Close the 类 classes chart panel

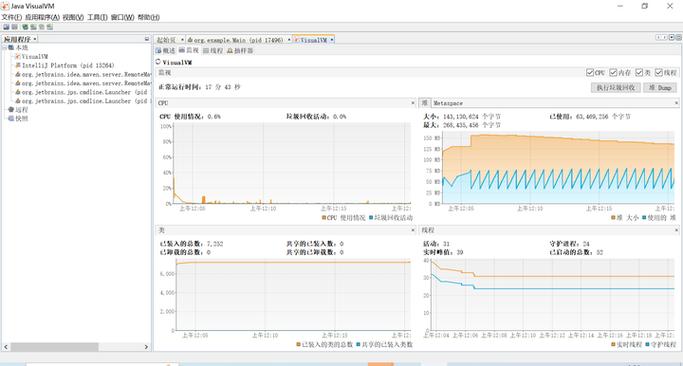coord(413,230)
